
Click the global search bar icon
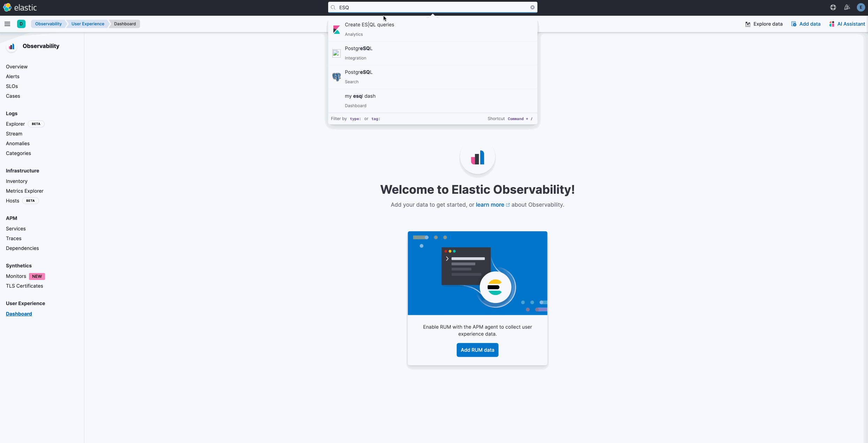(x=333, y=7)
